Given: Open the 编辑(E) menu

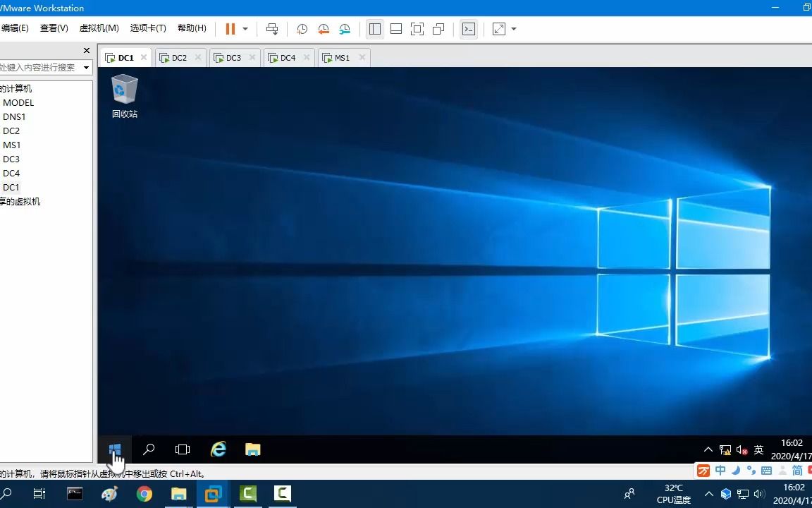Looking at the screenshot, I should pyautogui.click(x=15, y=28).
